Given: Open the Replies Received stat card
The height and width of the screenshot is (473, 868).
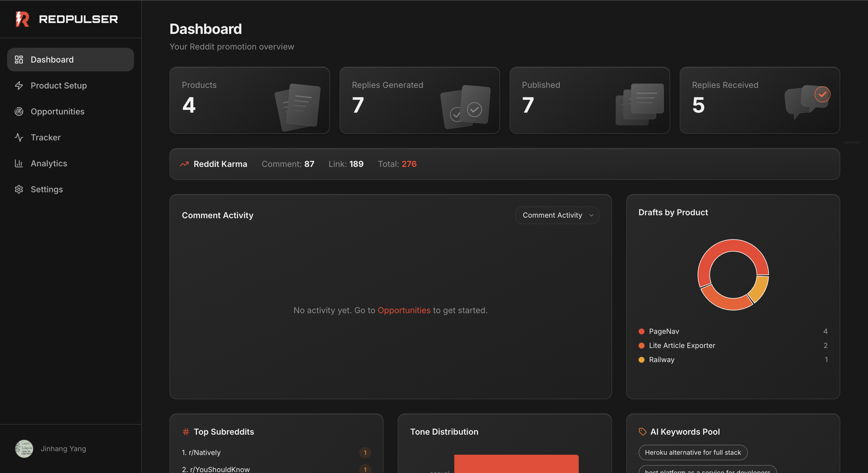Looking at the screenshot, I should [x=759, y=100].
